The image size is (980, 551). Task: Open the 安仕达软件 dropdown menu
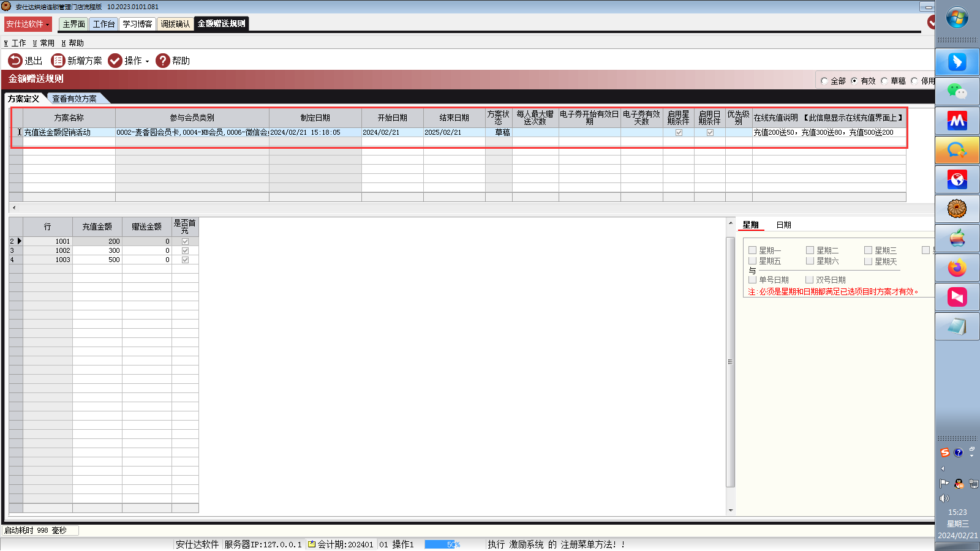28,24
